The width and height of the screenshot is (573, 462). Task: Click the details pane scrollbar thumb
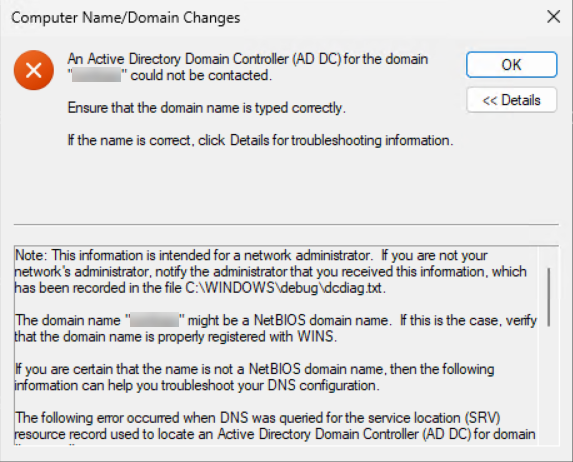point(549,297)
